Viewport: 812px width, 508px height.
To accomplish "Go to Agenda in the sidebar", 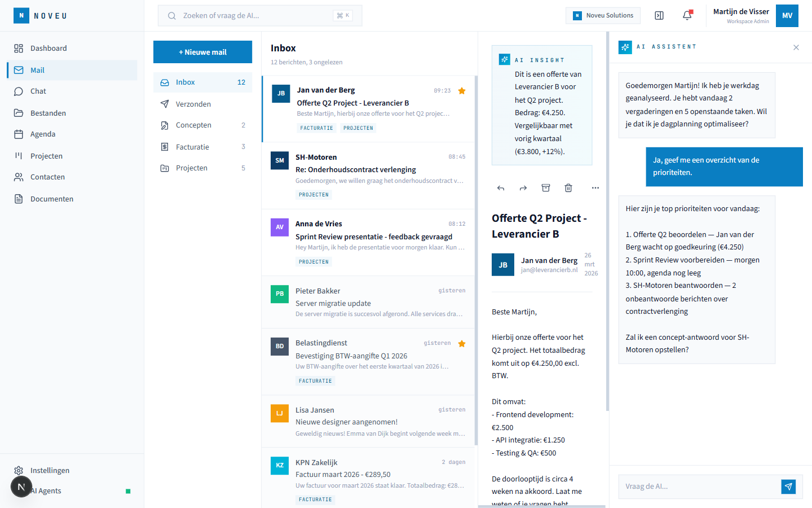I will click(43, 134).
